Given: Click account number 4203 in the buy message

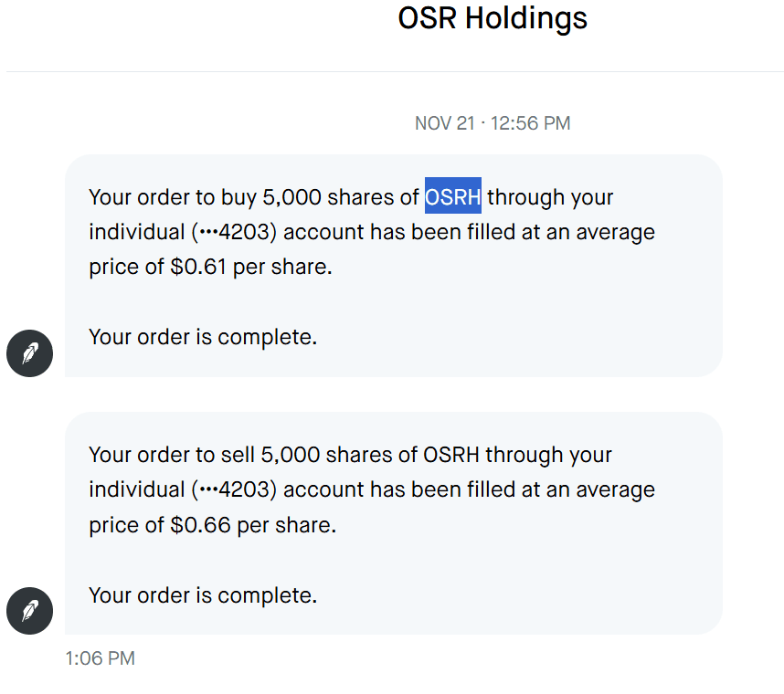Looking at the screenshot, I should click(x=247, y=232).
